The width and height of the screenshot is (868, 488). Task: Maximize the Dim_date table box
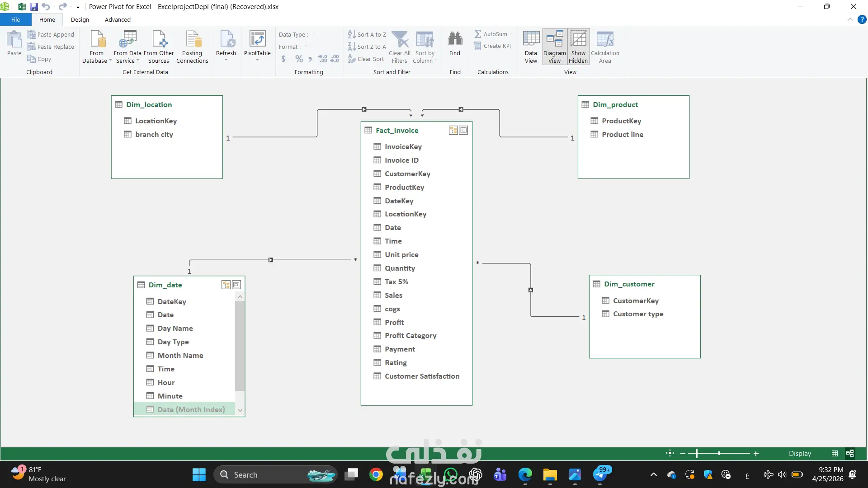236,285
